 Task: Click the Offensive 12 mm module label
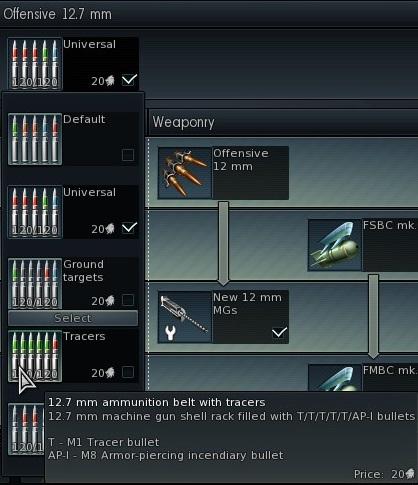(241, 160)
